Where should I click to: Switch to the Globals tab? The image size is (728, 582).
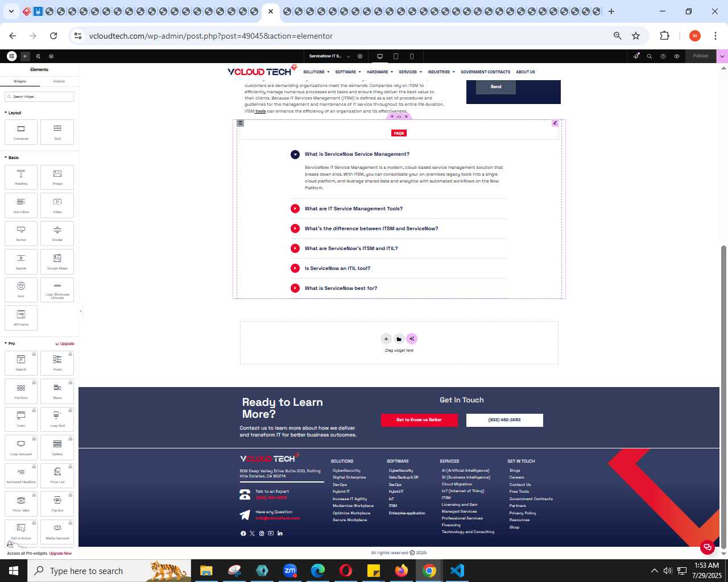[x=59, y=81]
